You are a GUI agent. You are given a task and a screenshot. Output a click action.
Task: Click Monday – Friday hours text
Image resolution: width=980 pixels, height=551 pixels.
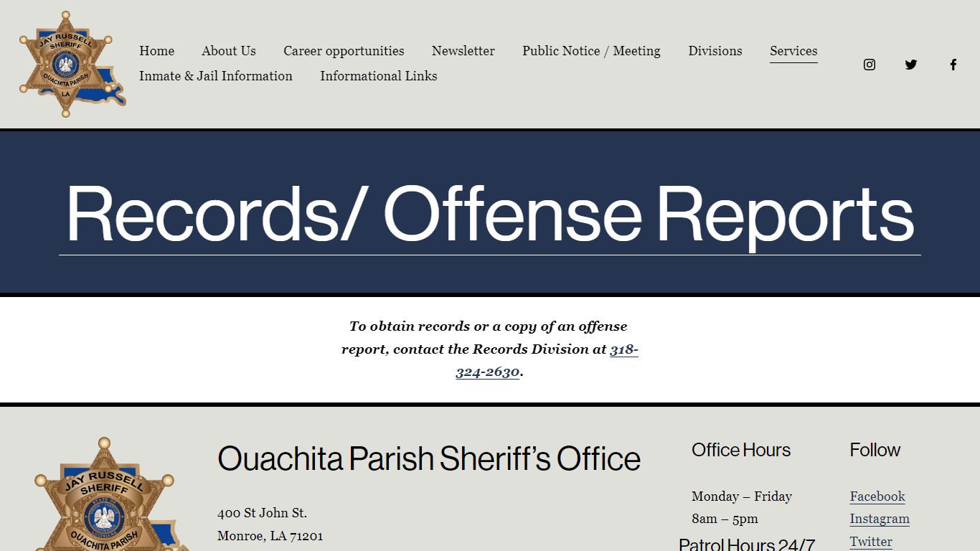tap(742, 496)
